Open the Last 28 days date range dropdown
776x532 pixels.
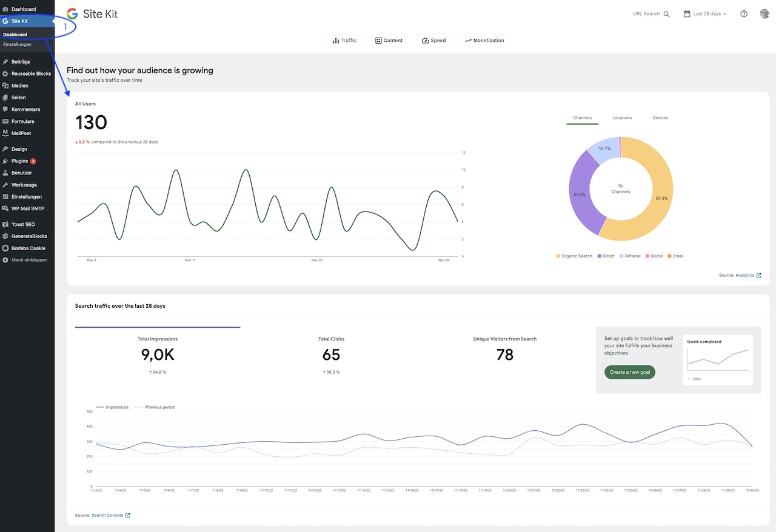pyautogui.click(x=705, y=14)
